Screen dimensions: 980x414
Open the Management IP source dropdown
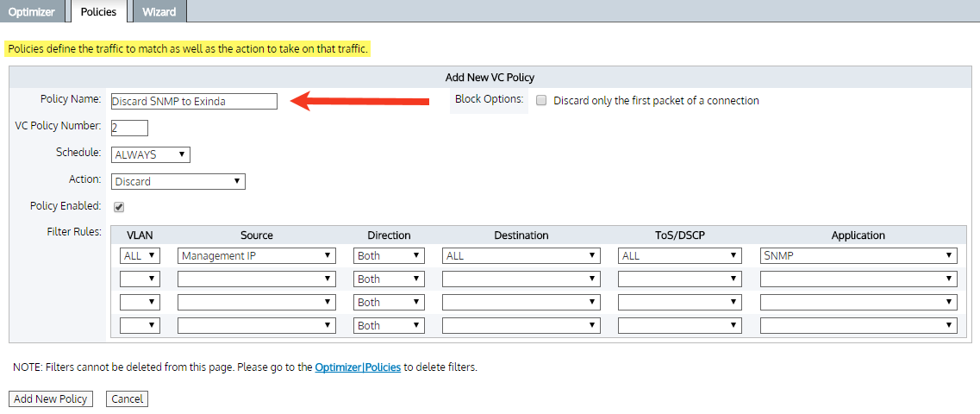coord(256,255)
